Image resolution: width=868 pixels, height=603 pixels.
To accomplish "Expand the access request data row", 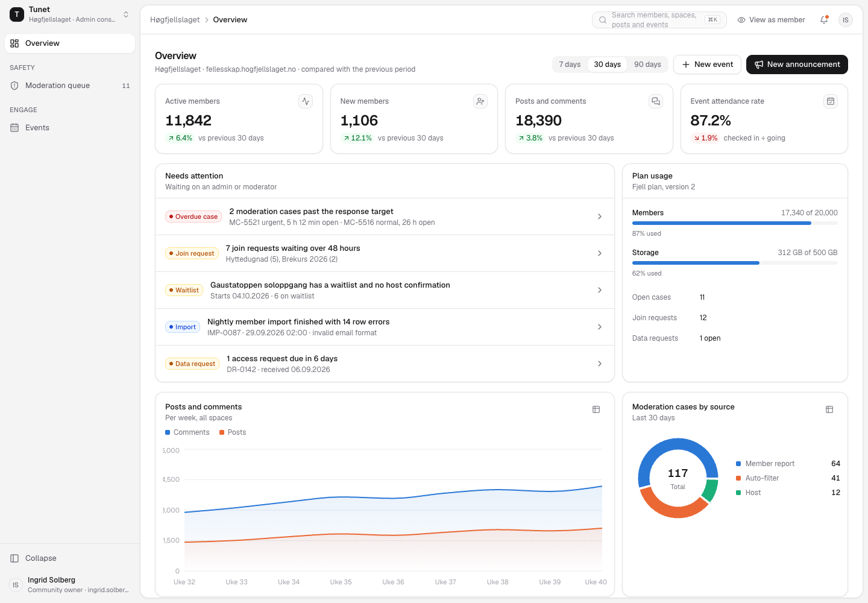I will pyautogui.click(x=385, y=364).
